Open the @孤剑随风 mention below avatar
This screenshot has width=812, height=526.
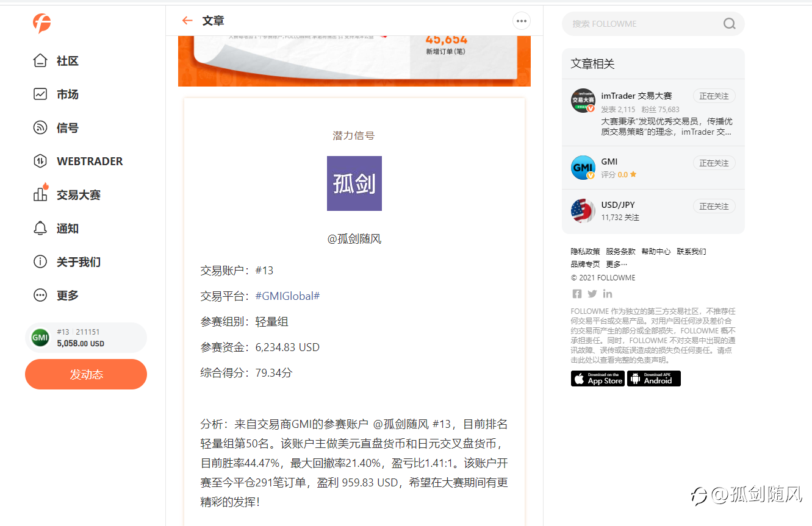point(354,239)
